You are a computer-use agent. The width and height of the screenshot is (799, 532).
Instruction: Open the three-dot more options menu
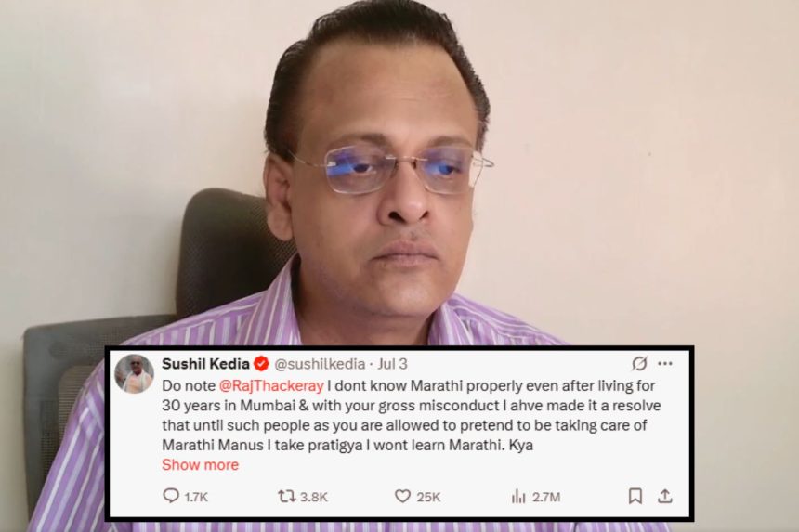click(x=665, y=364)
